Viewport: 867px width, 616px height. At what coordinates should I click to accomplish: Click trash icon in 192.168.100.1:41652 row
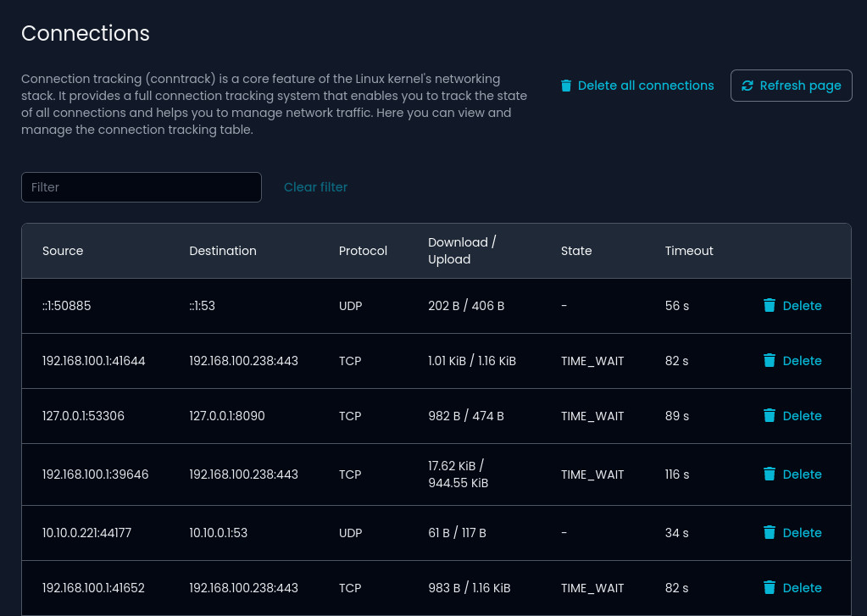pyautogui.click(x=770, y=587)
